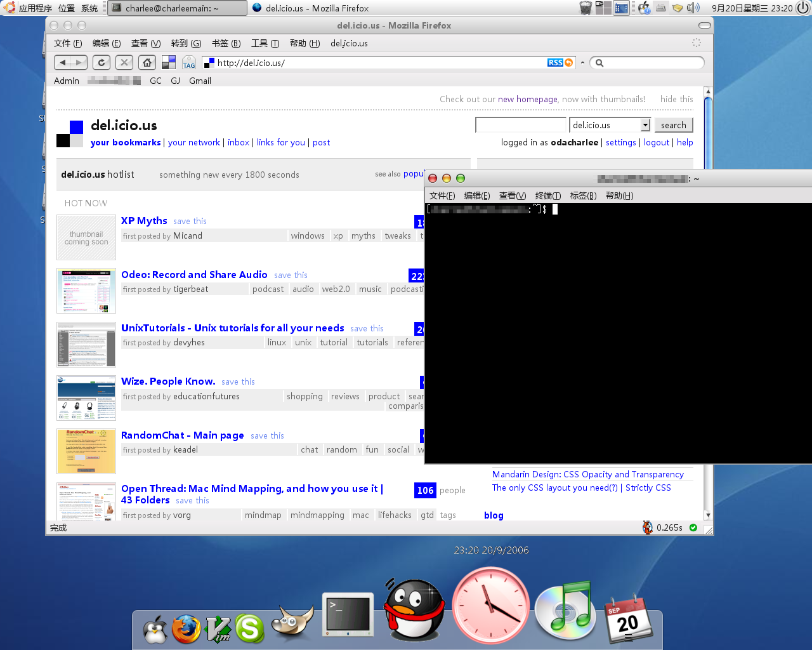Click the penguin info icon in tray
Screen dimensions: 812x650
644,8
